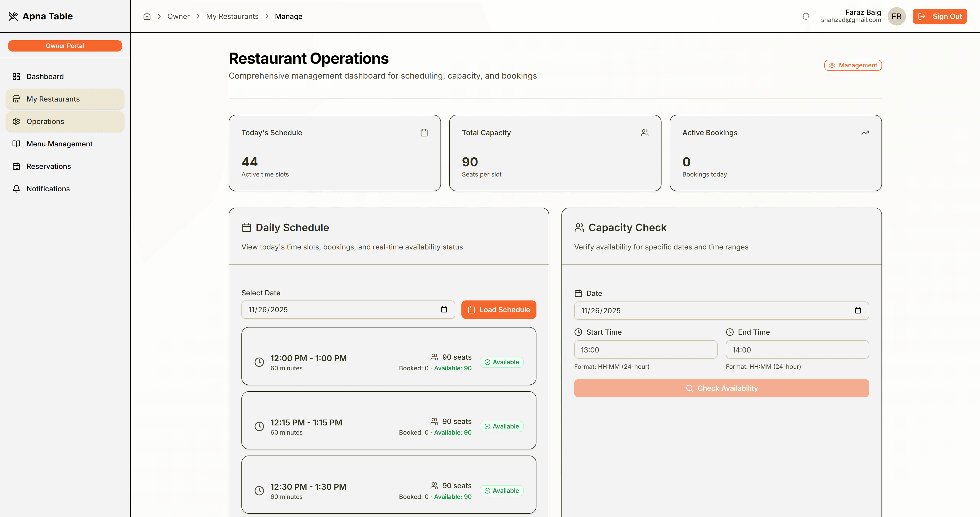Click the home icon in the breadcrumb
This screenshot has width=980, height=517.
[147, 16]
